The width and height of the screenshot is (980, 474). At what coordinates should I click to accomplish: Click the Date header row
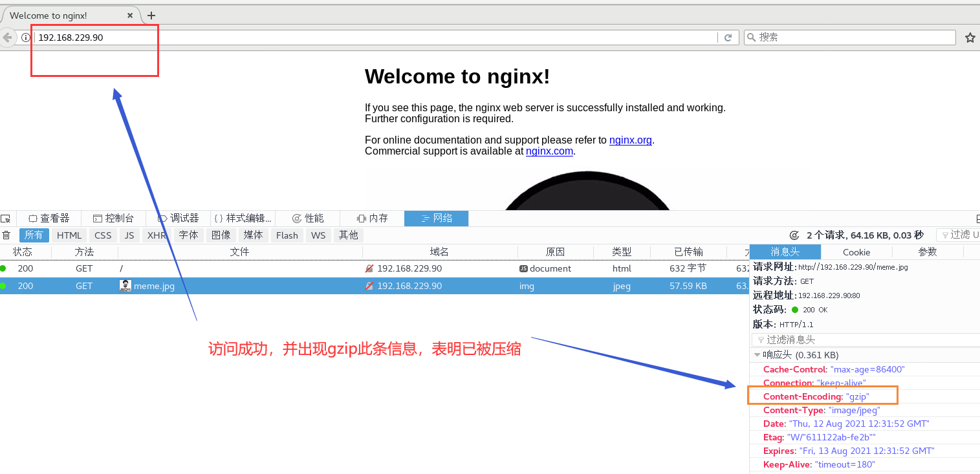864,424
